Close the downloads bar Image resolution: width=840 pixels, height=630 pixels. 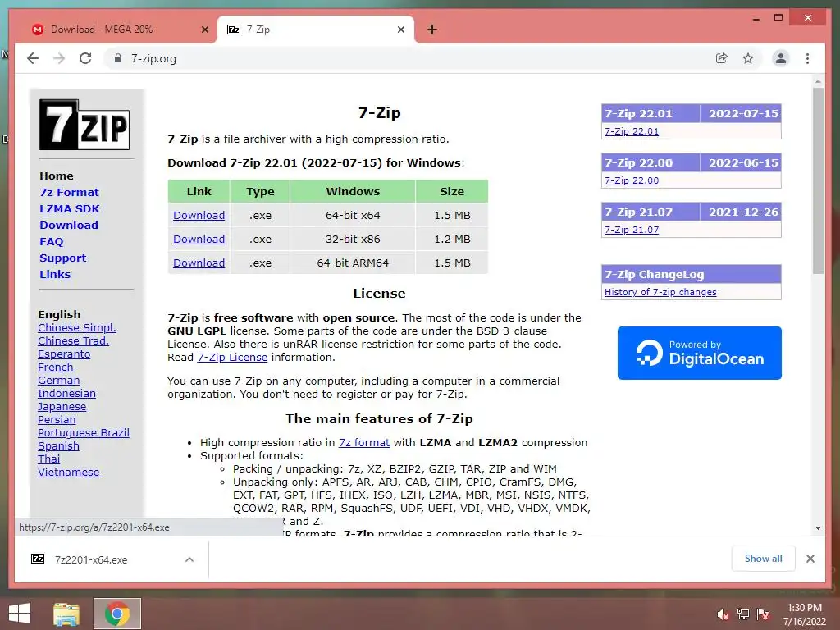point(810,559)
